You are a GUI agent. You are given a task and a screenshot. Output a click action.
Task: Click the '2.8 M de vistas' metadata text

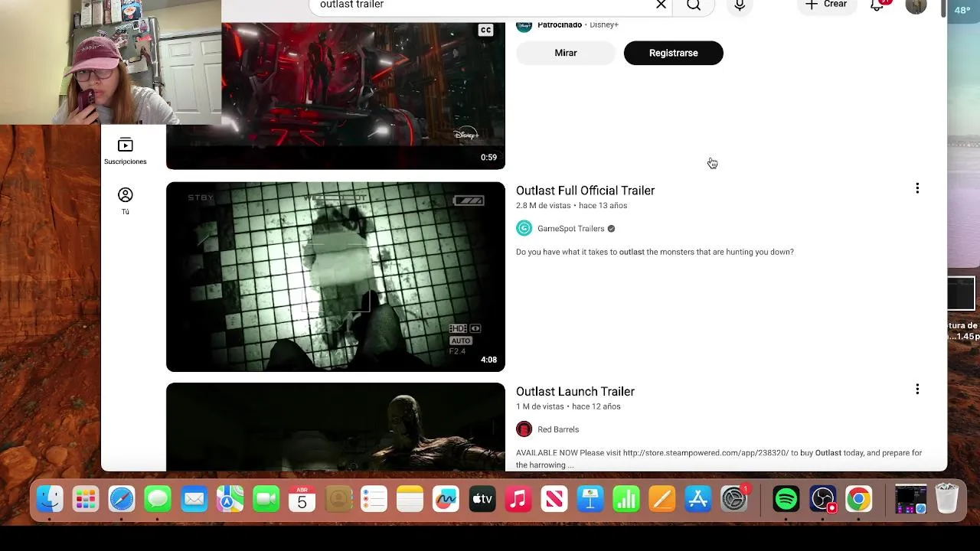[543, 206]
